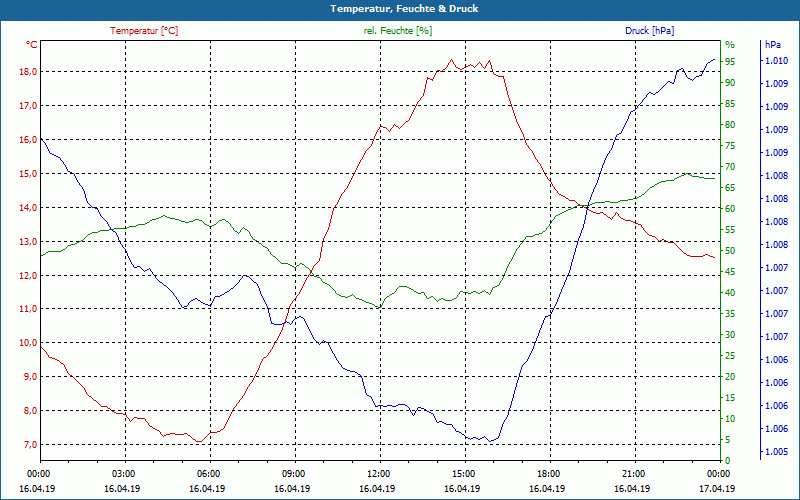Click the red '°C' axis unit label
The image size is (800, 500).
click(x=32, y=45)
